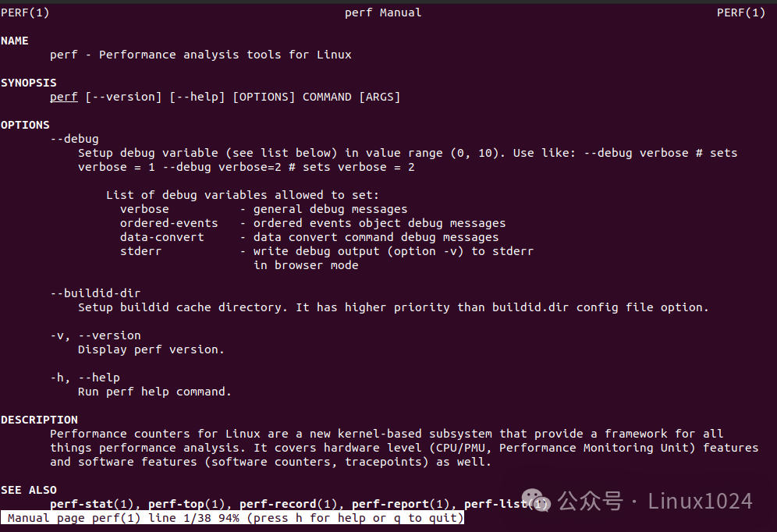Click the manual page status line
Viewport: 777px width, 532px height.
[236, 518]
